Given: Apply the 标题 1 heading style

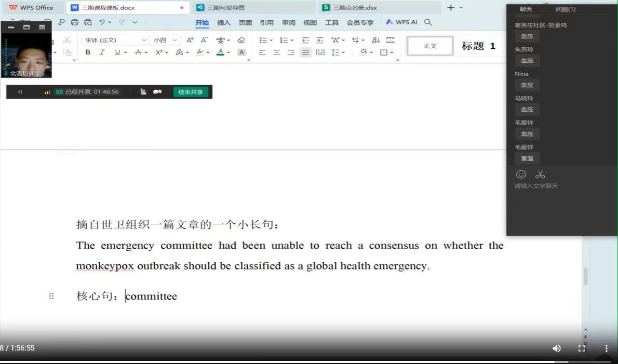Looking at the screenshot, I should click(478, 46).
